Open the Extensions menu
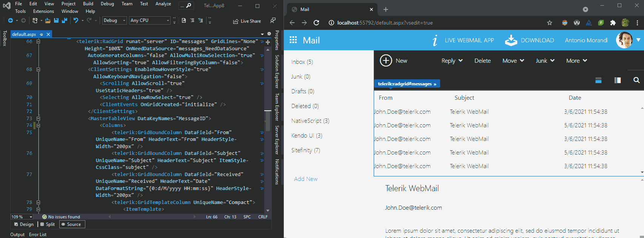 43,11
